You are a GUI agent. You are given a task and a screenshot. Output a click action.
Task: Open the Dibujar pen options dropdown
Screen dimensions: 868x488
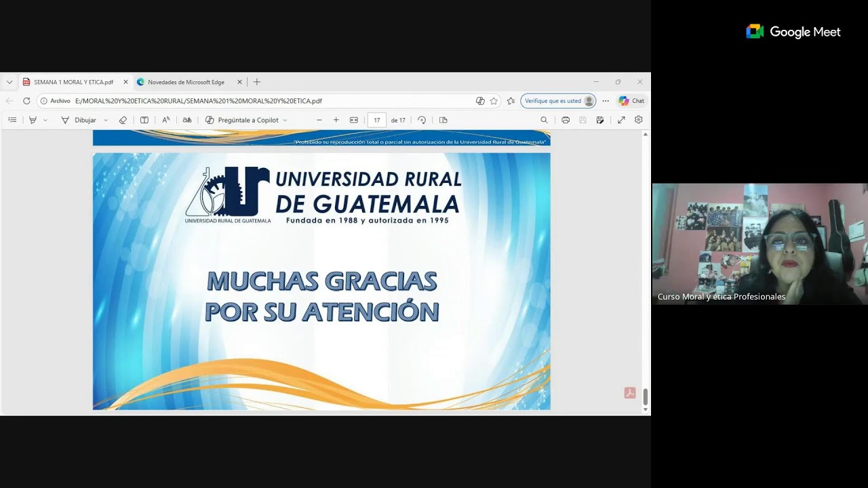click(106, 120)
